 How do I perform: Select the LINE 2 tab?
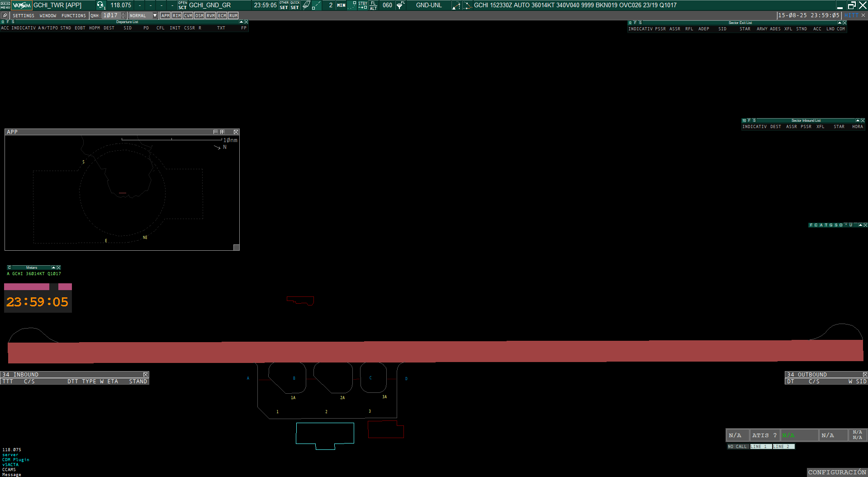tap(783, 447)
